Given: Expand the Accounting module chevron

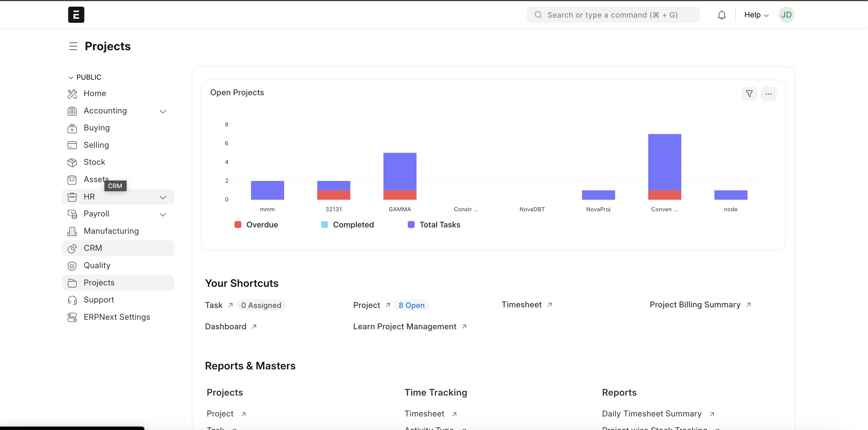Looking at the screenshot, I should (x=163, y=111).
